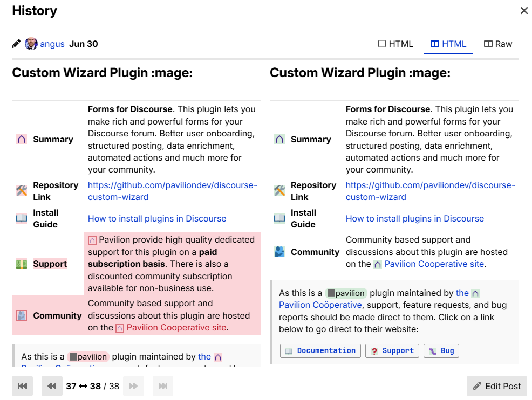Open 'How to install plugins' link, left pane

[157, 219]
